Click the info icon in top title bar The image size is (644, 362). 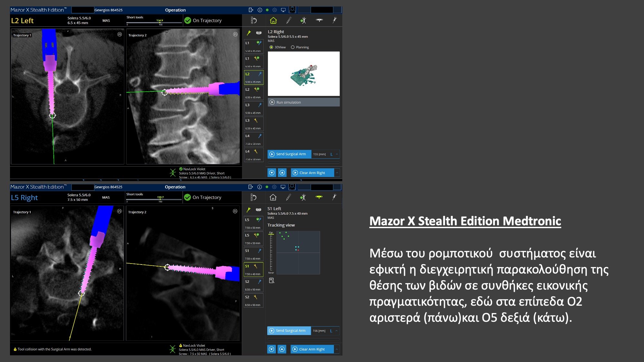coord(260,10)
